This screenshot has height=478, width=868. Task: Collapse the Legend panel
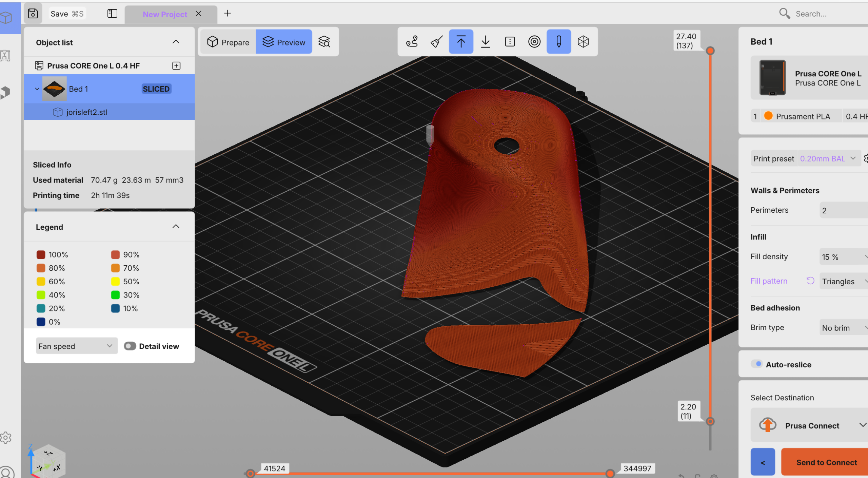176,227
